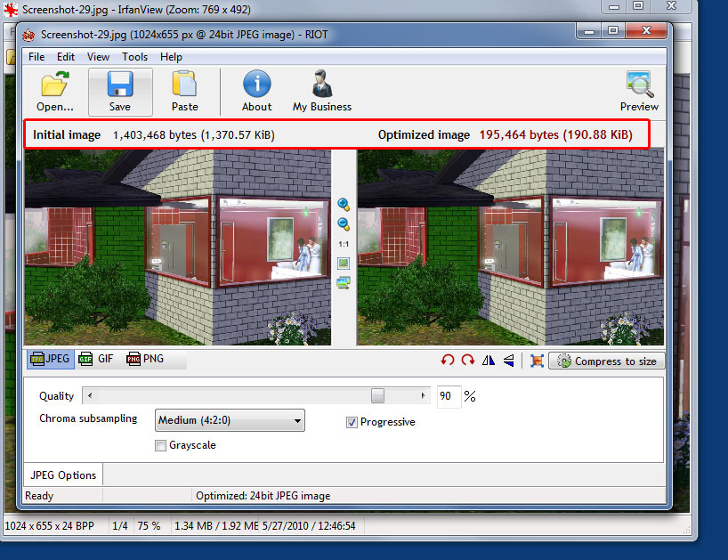728x560 pixels.
Task: Zoom out using the magnifier minus icon
Action: (x=344, y=224)
